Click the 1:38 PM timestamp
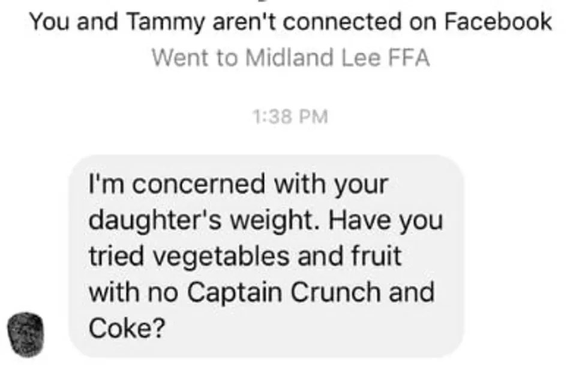The image size is (588, 387). point(290,116)
